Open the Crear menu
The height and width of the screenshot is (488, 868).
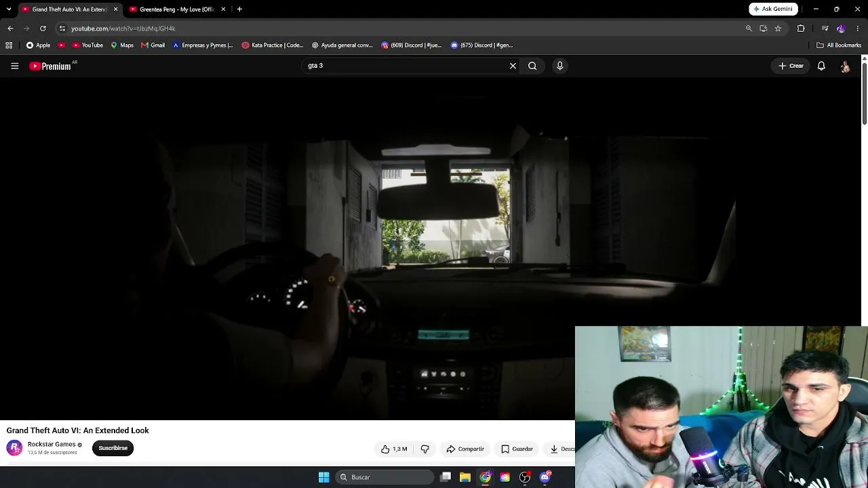tap(791, 66)
